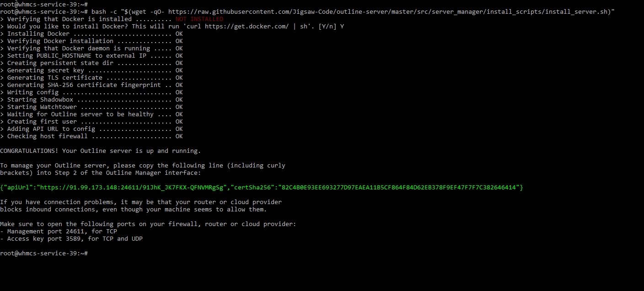Click the CONGRATULATIONS message line
Viewport: 644px width, 291px height.
(x=101, y=151)
